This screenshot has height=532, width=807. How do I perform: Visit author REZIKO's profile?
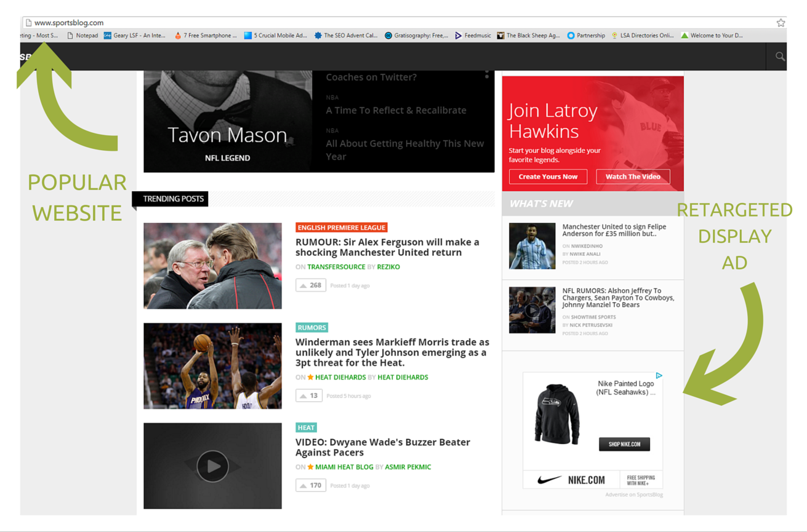click(388, 267)
